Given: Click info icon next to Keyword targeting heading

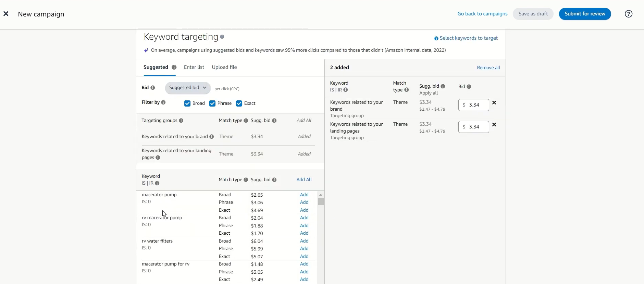Looking at the screenshot, I should [x=222, y=37].
